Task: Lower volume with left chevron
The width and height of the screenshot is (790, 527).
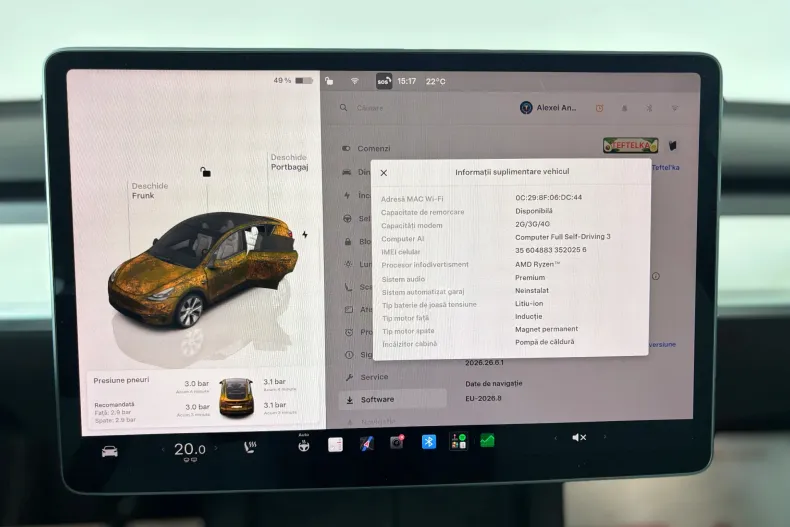Action: point(556,438)
